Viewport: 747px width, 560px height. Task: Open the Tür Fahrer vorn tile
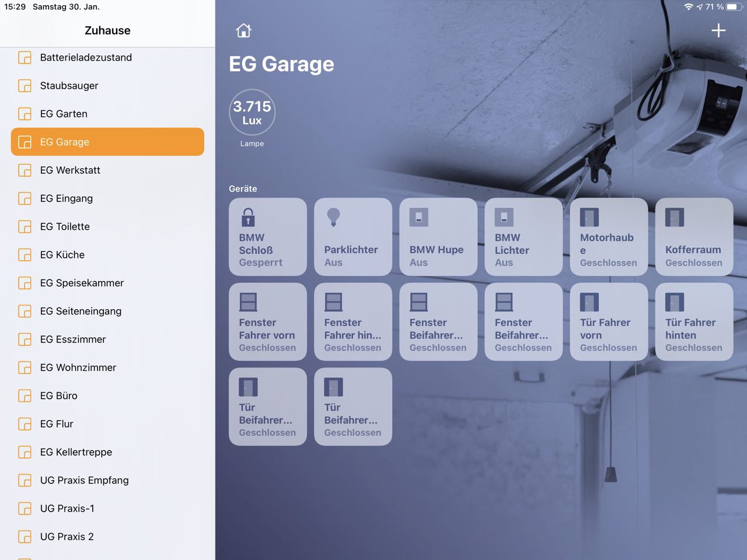coord(608,322)
